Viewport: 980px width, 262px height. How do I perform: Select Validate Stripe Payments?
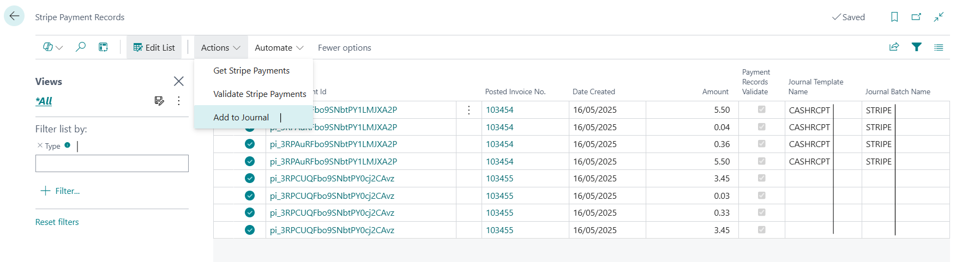click(254, 94)
